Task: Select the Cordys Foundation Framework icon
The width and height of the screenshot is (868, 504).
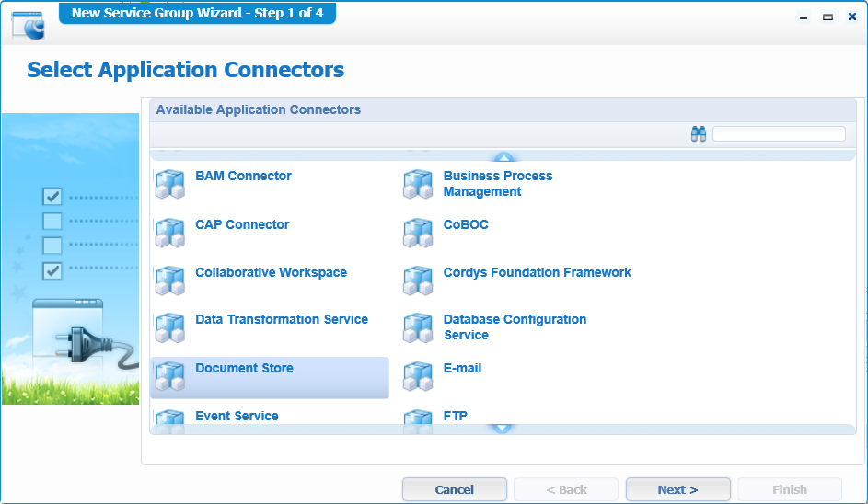Action: (418, 281)
